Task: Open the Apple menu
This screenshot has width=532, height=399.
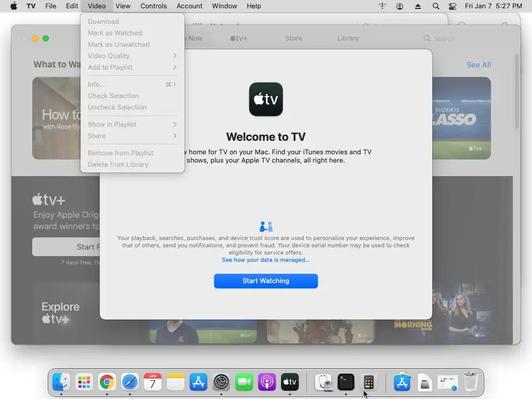Action: coord(14,6)
